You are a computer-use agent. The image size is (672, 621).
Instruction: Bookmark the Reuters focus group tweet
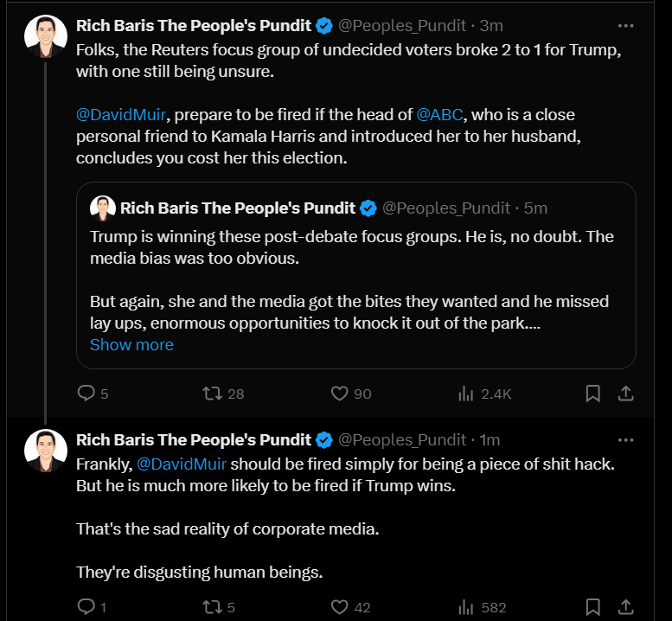[x=592, y=394]
